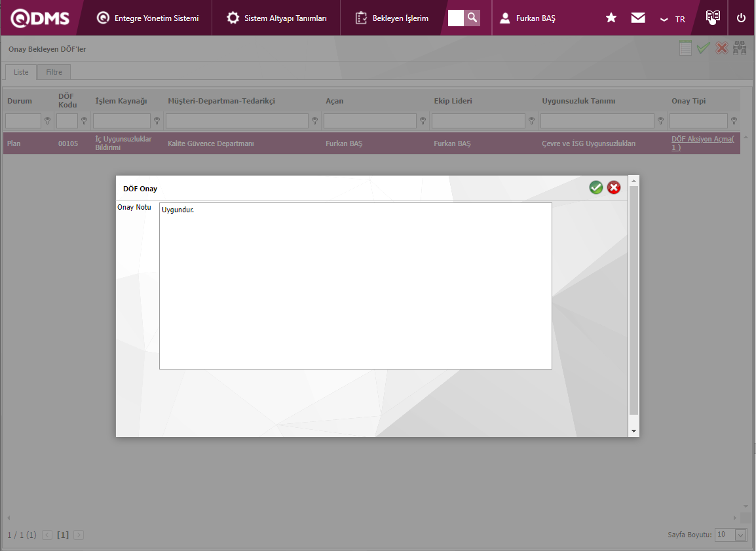Switch to the Filtre tab
This screenshot has height=551, width=756.
(x=54, y=72)
